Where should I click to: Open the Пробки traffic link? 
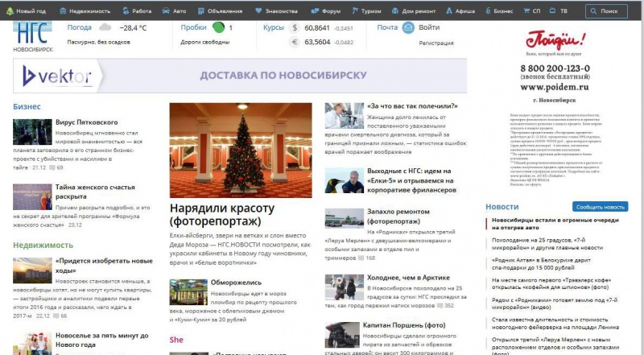click(193, 27)
